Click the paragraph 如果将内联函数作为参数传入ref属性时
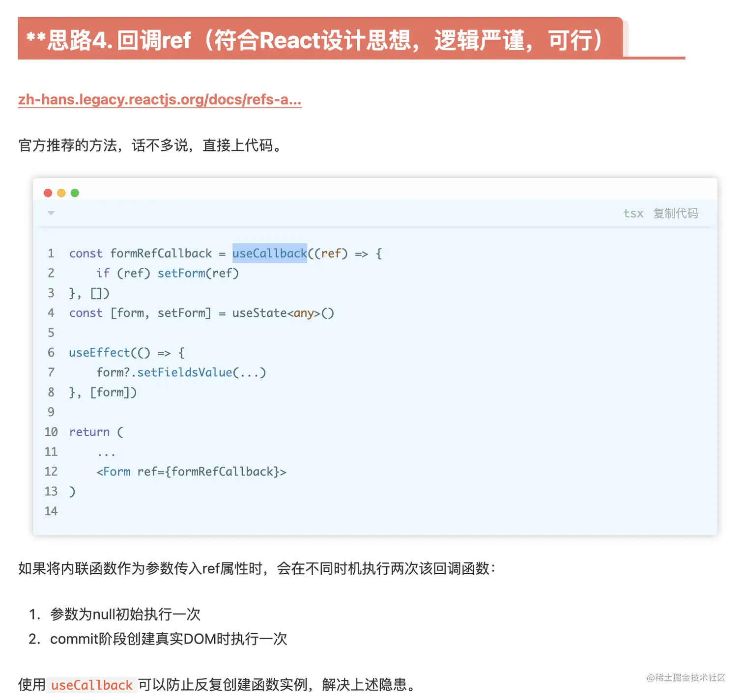Viewport: 743px width, 700px height. coord(257,568)
